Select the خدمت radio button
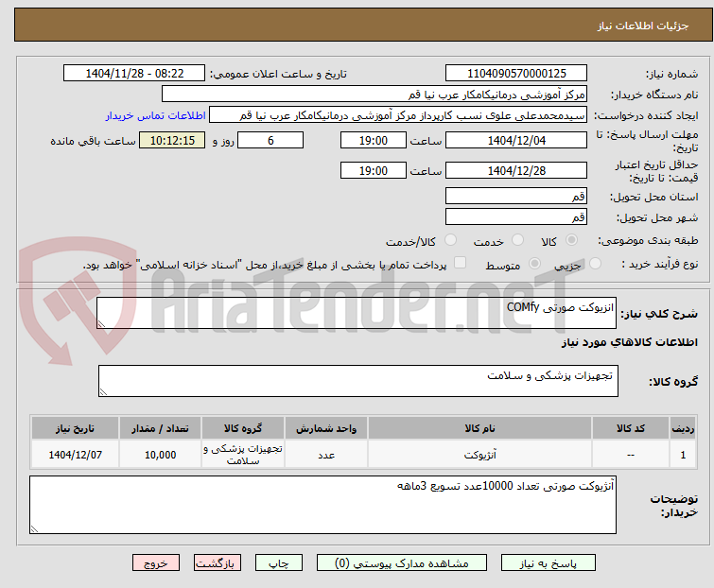This screenshot has height=588, width=714. pyautogui.click(x=517, y=240)
